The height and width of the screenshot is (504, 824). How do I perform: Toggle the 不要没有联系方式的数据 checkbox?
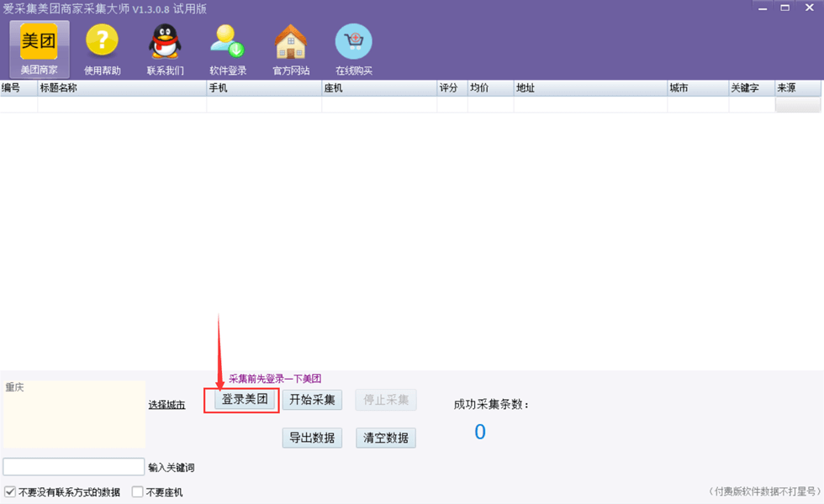pyautogui.click(x=10, y=492)
